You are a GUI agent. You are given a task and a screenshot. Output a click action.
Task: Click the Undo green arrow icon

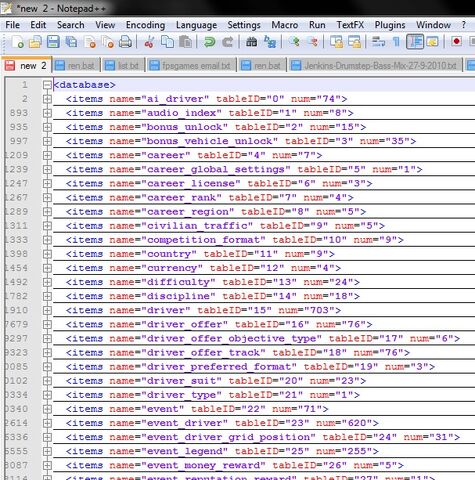point(210,42)
